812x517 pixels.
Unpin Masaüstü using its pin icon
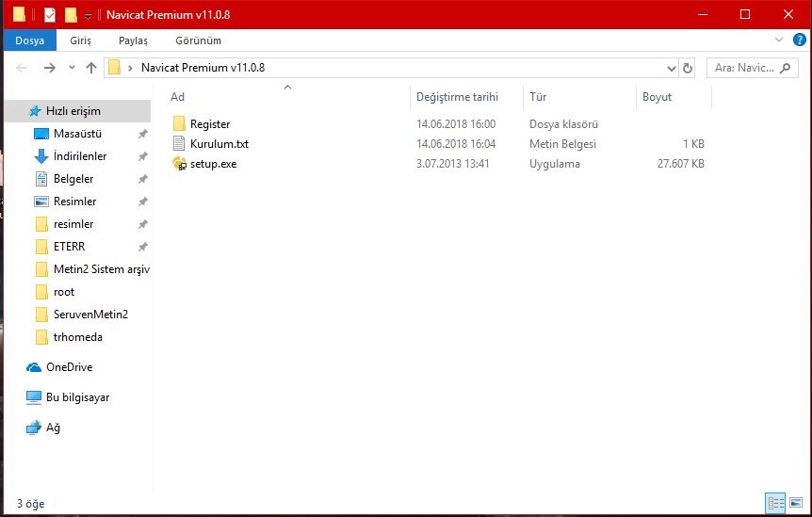pos(143,134)
